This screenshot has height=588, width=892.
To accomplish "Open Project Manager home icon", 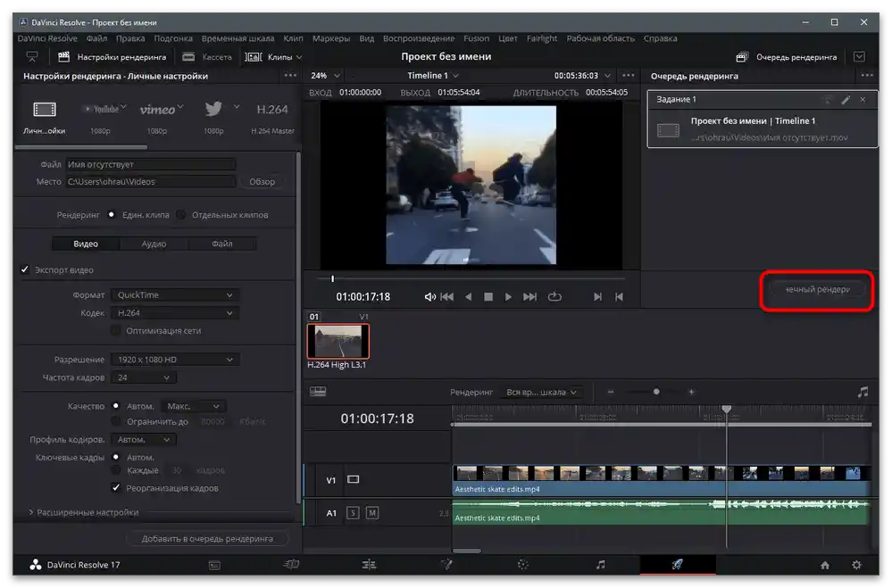I will (x=825, y=566).
